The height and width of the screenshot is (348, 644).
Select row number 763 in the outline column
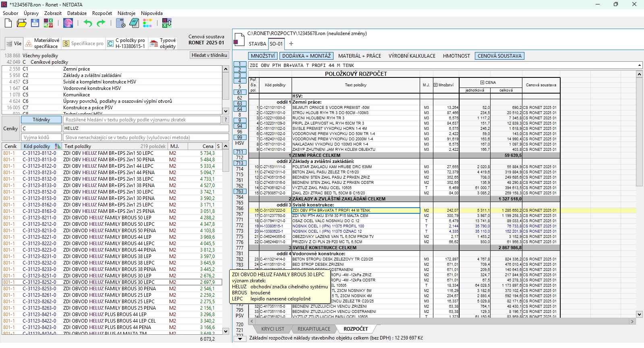click(x=240, y=192)
